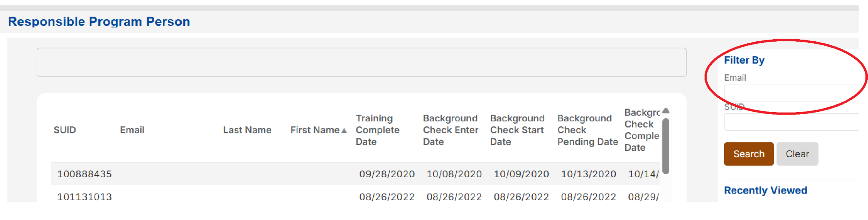Click the First Name sort arrow icon
The height and width of the screenshot is (220, 868).
[x=344, y=131]
